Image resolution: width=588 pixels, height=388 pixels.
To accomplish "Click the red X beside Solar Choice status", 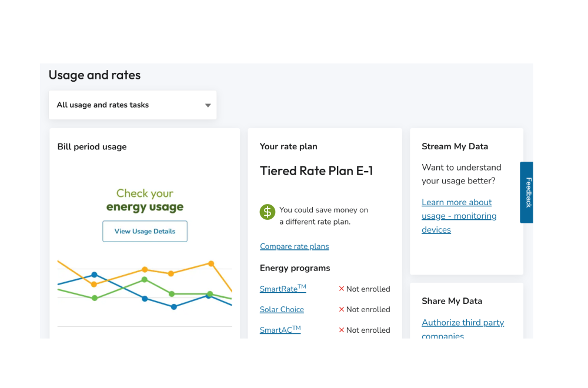I will (x=341, y=309).
